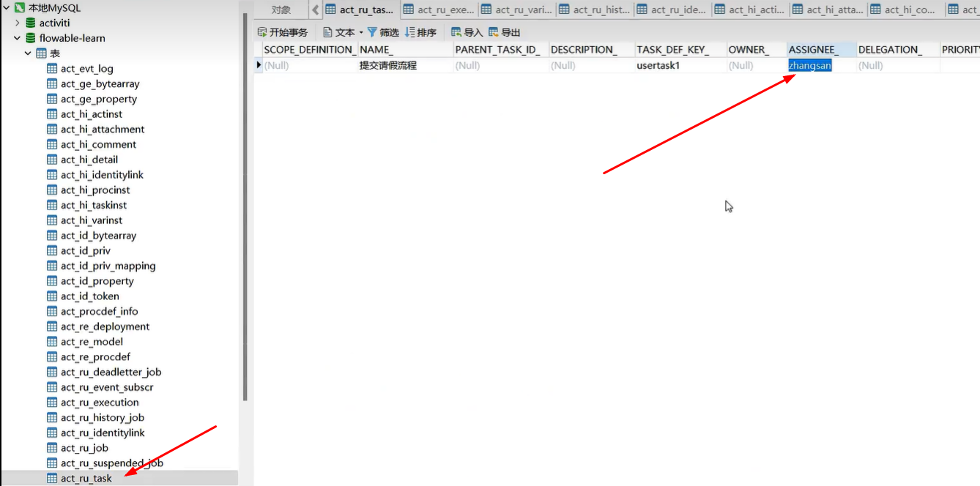
Task: Expand the activiti database node
Action: pyautogui.click(x=18, y=23)
